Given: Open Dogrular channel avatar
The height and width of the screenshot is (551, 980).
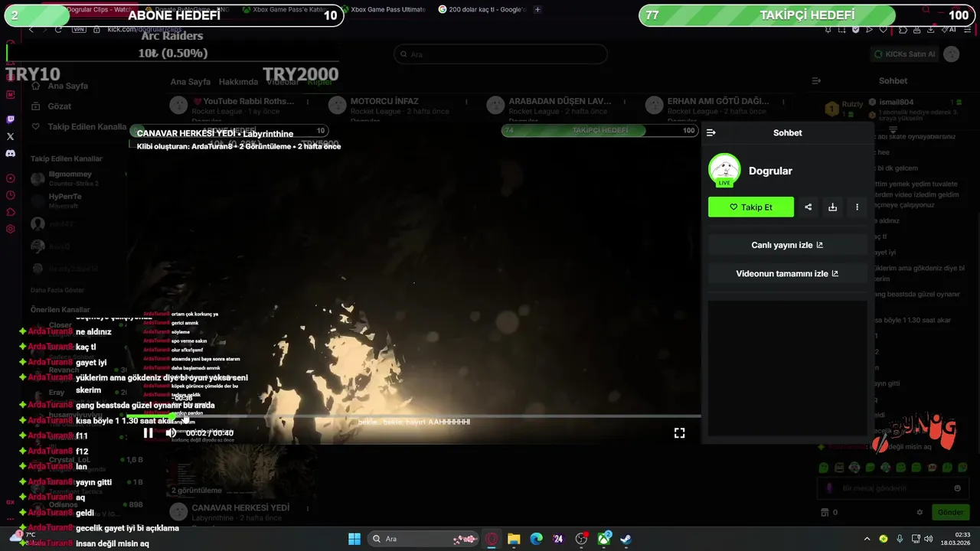Looking at the screenshot, I should pos(724,170).
